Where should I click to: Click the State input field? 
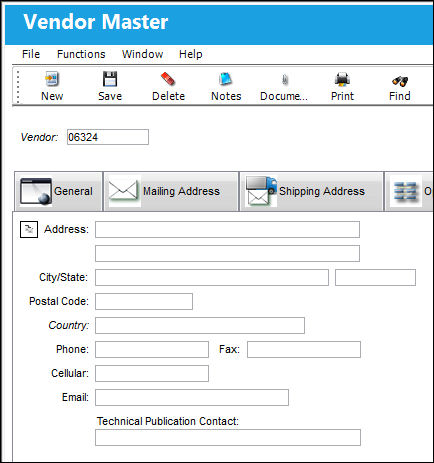[375, 277]
